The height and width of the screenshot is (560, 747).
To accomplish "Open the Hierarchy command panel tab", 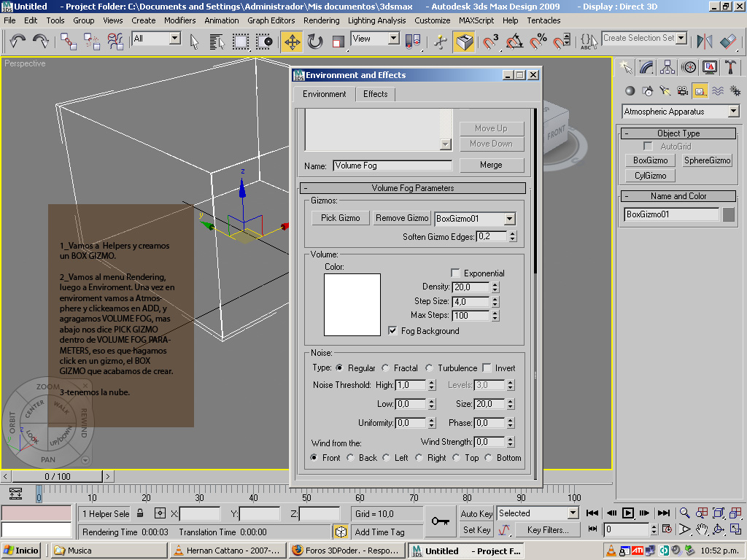I will (667, 67).
